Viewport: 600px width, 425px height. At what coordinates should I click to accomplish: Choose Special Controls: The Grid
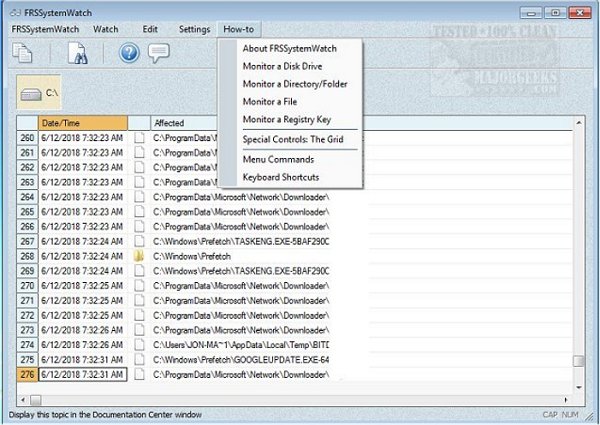click(x=293, y=140)
